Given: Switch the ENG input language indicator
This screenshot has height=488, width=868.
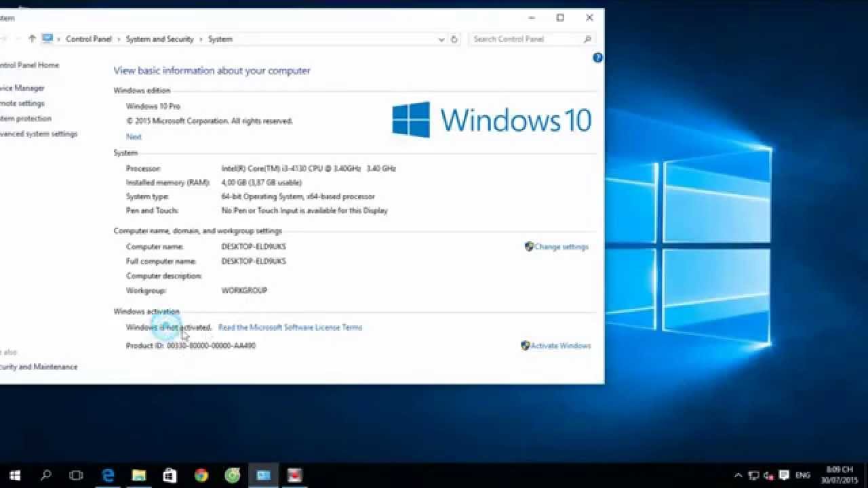Looking at the screenshot, I should 803,476.
